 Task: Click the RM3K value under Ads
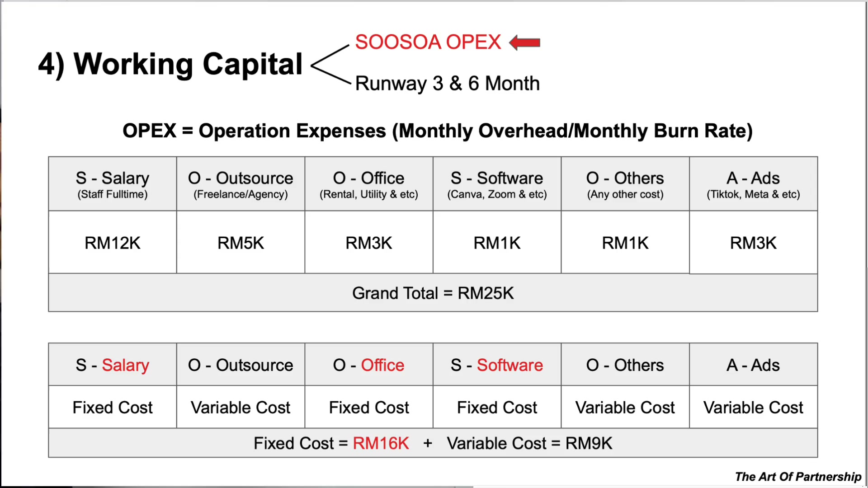pyautogui.click(x=754, y=243)
